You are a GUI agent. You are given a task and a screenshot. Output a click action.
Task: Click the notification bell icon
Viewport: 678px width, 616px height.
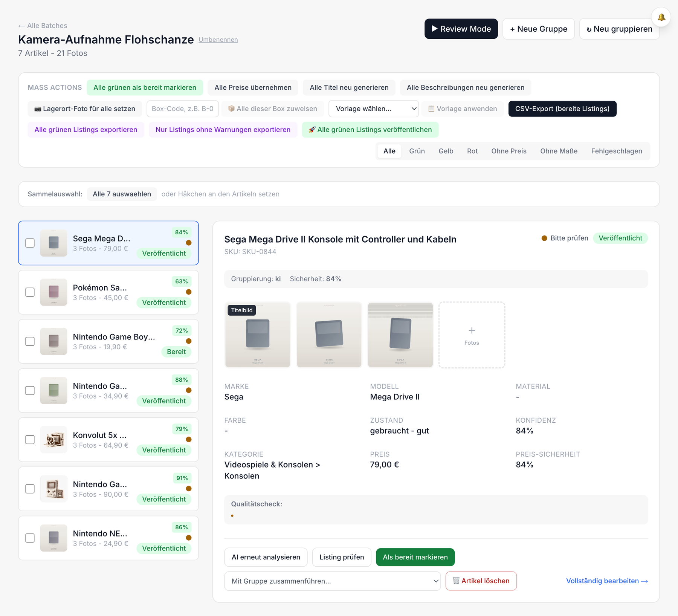tap(661, 17)
